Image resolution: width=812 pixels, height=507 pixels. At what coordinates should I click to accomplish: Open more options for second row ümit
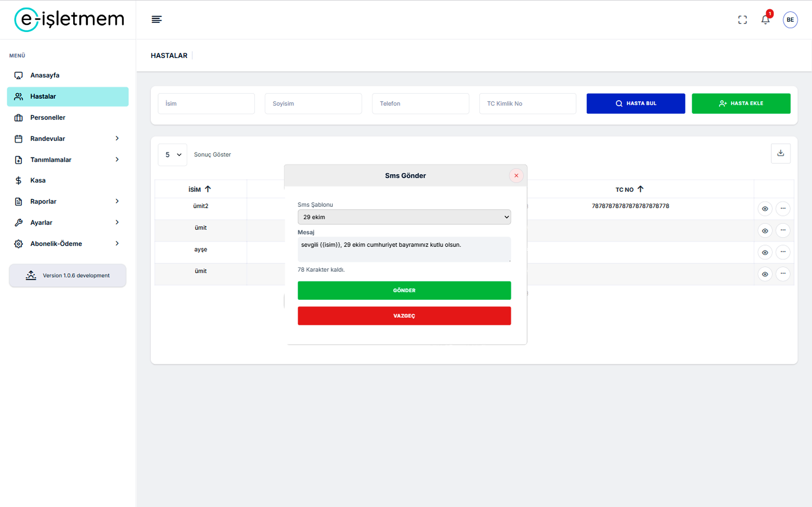coord(783,230)
